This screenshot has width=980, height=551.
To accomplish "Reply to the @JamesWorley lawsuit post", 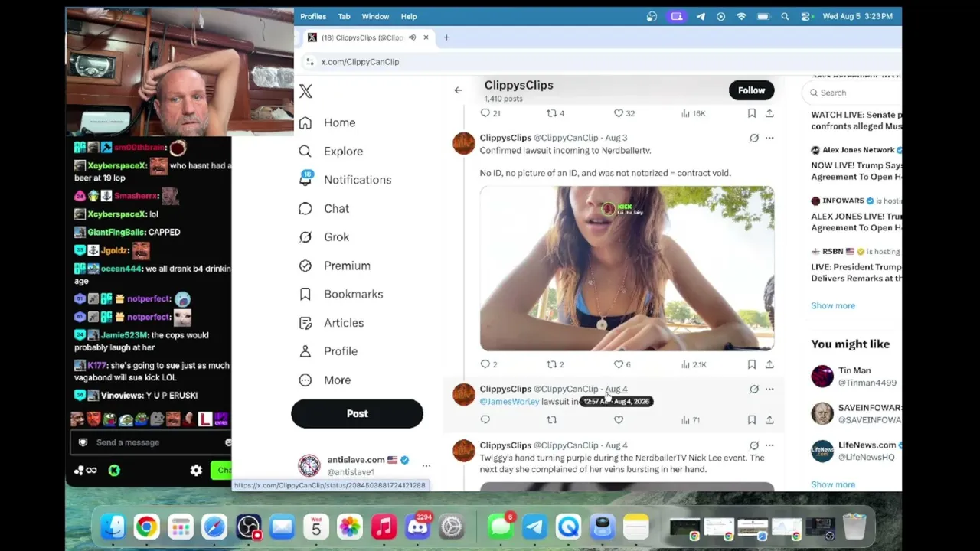I will pyautogui.click(x=485, y=419).
